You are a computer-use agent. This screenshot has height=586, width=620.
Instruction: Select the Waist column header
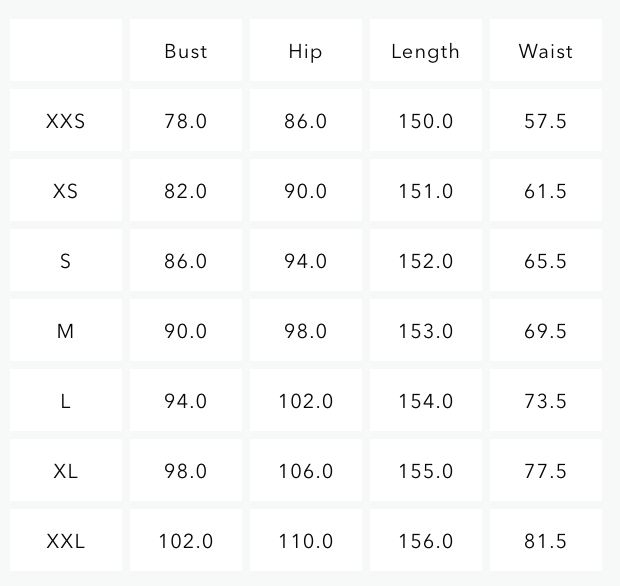545,51
